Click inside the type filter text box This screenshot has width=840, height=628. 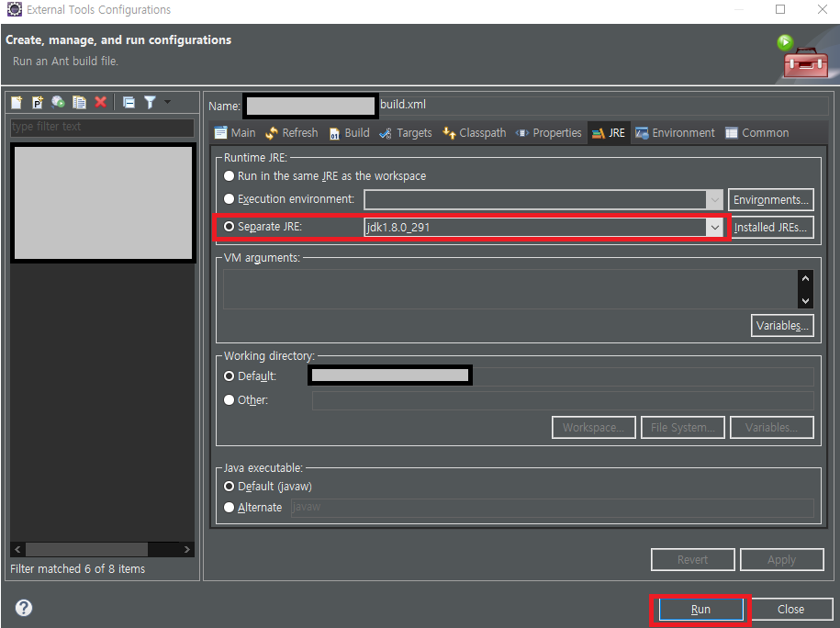click(101, 127)
